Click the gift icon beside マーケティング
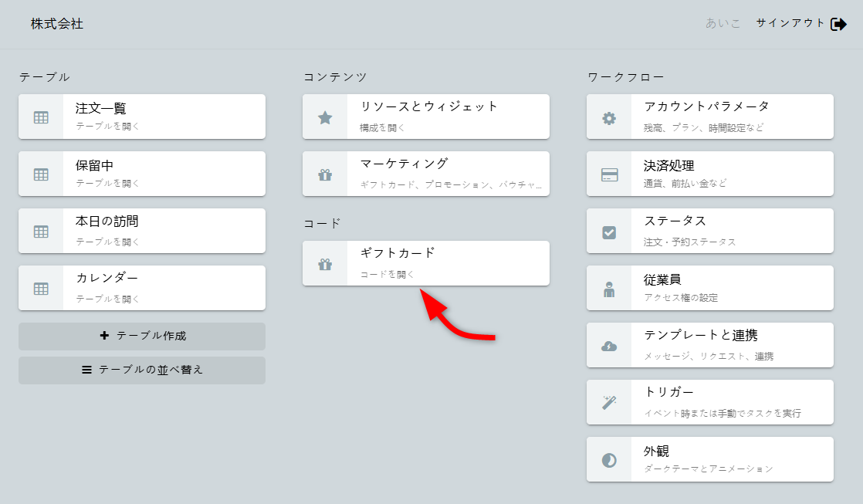863x504 pixels. pyautogui.click(x=325, y=174)
